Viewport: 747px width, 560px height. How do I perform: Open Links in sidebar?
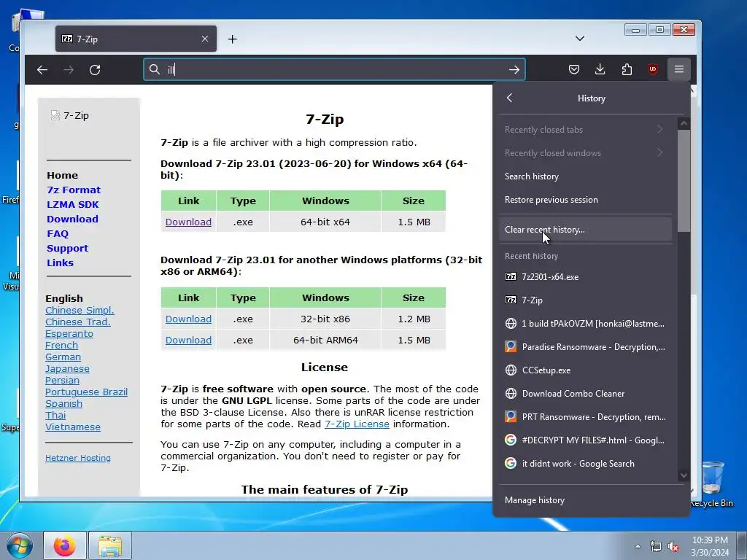click(x=60, y=262)
